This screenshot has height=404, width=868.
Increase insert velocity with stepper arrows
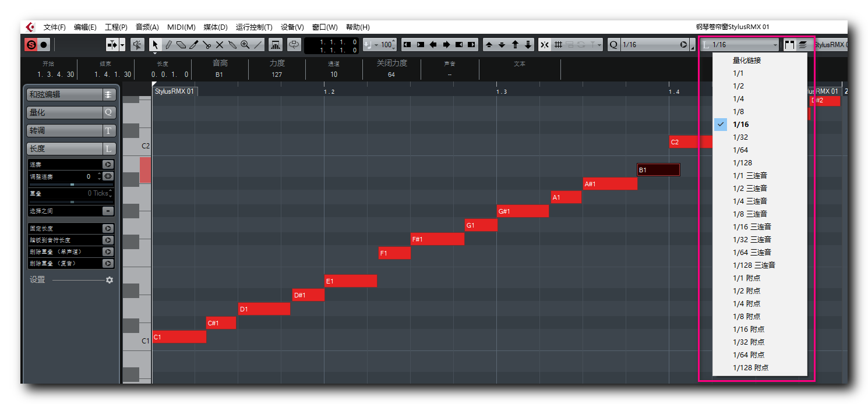point(394,42)
